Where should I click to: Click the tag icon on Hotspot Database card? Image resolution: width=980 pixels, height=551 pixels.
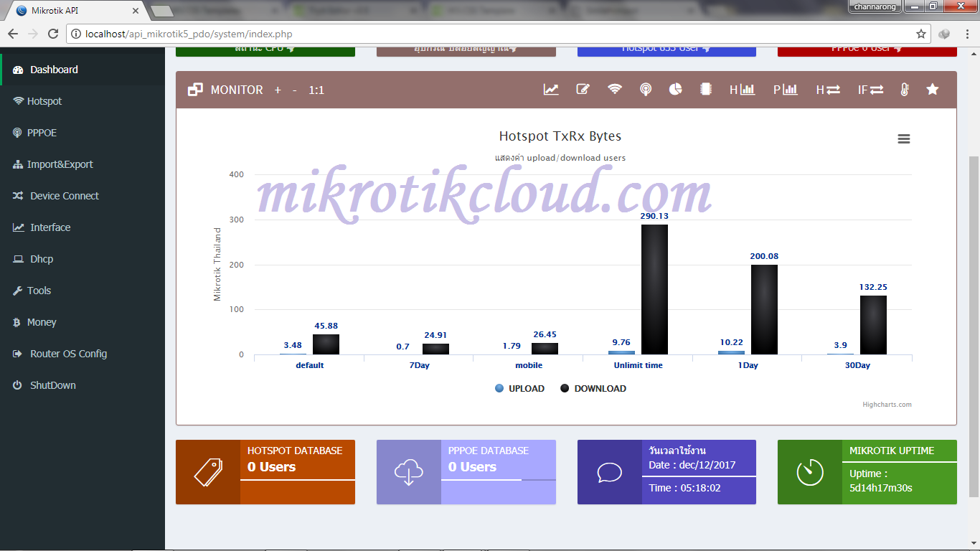coord(208,472)
